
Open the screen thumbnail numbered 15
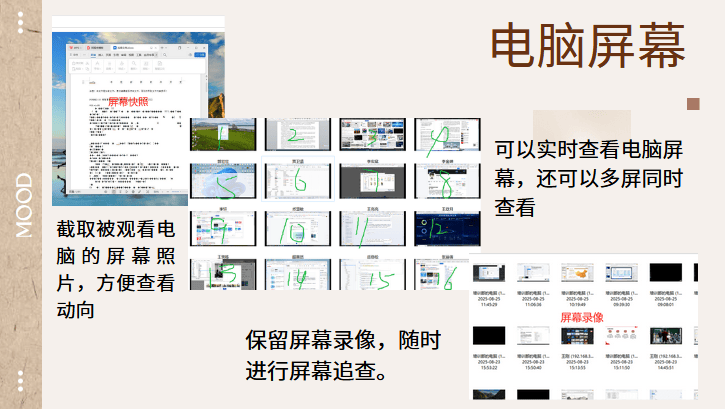(x=371, y=276)
